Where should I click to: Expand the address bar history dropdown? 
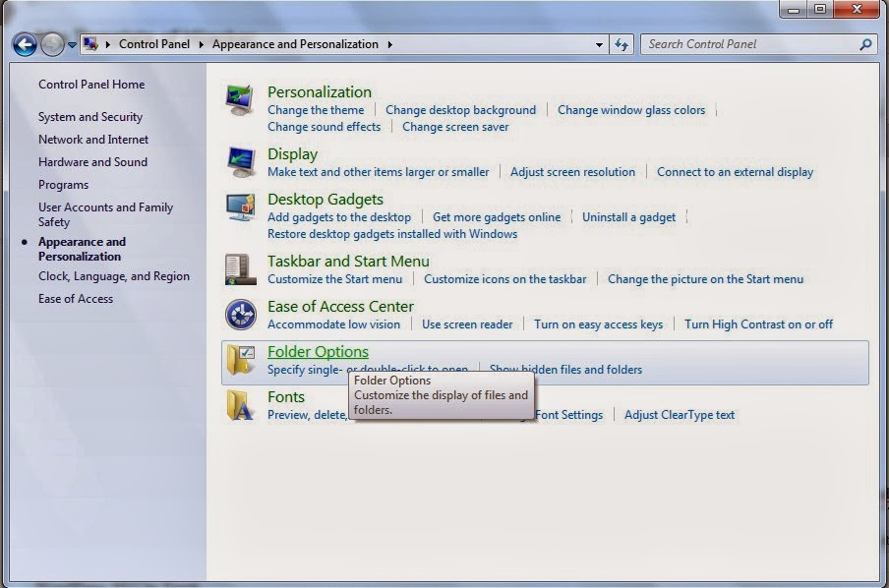pyautogui.click(x=599, y=45)
